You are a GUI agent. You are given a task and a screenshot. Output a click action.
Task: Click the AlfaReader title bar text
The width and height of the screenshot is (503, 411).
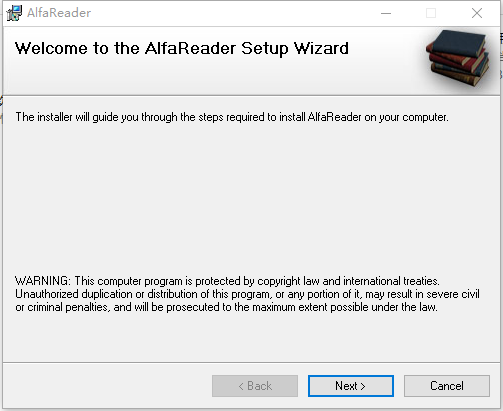[59, 13]
